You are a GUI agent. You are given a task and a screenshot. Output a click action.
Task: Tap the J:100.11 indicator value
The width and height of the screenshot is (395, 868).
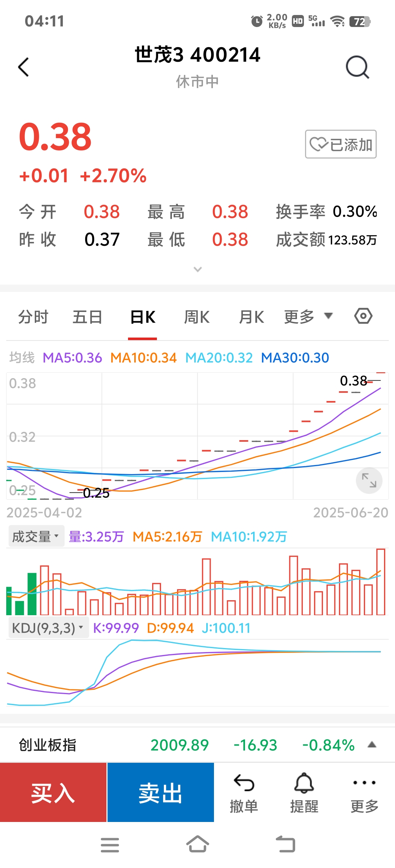click(x=226, y=628)
